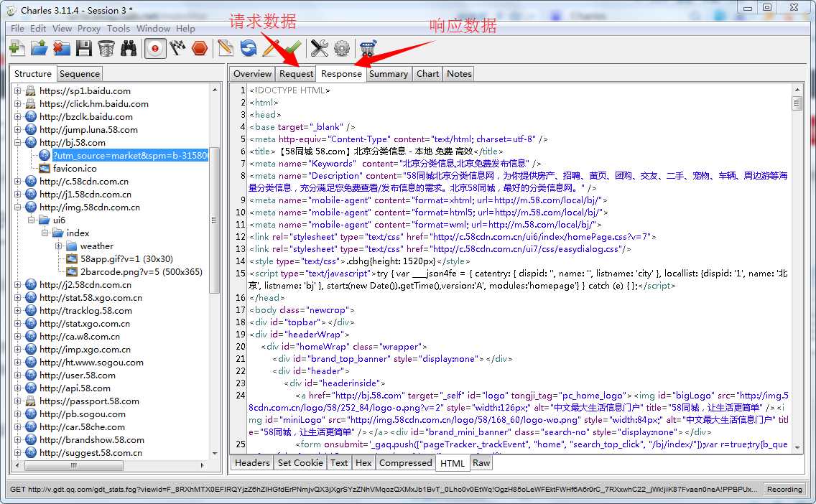Save the session with the floppy disk icon
Viewport: 816px width, 504px height.
(84, 48)
